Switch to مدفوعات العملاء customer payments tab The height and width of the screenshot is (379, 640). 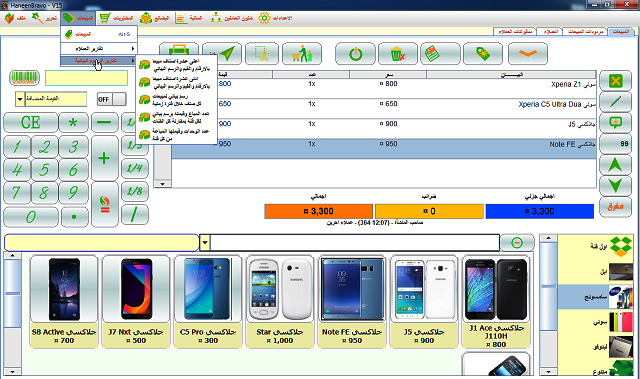tap(515, 31)
